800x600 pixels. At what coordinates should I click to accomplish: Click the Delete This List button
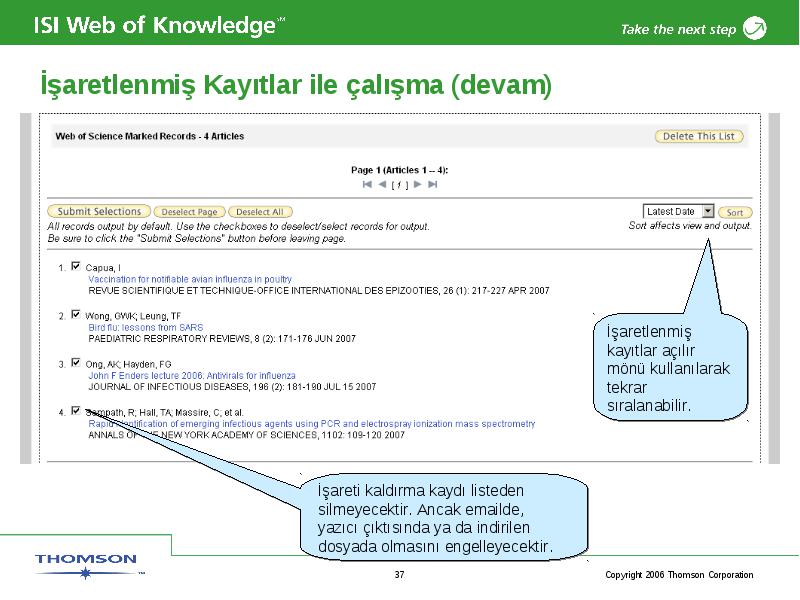[x=698, y=136]
